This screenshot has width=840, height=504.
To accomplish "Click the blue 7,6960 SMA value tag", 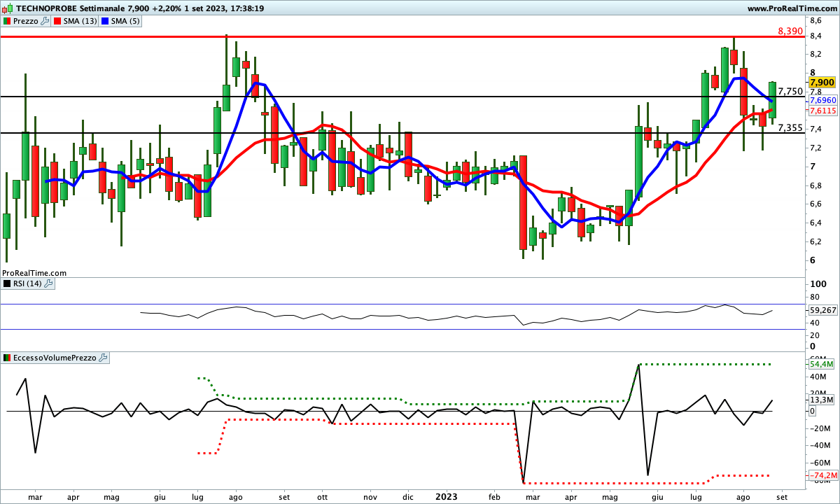I will point(822,101).
